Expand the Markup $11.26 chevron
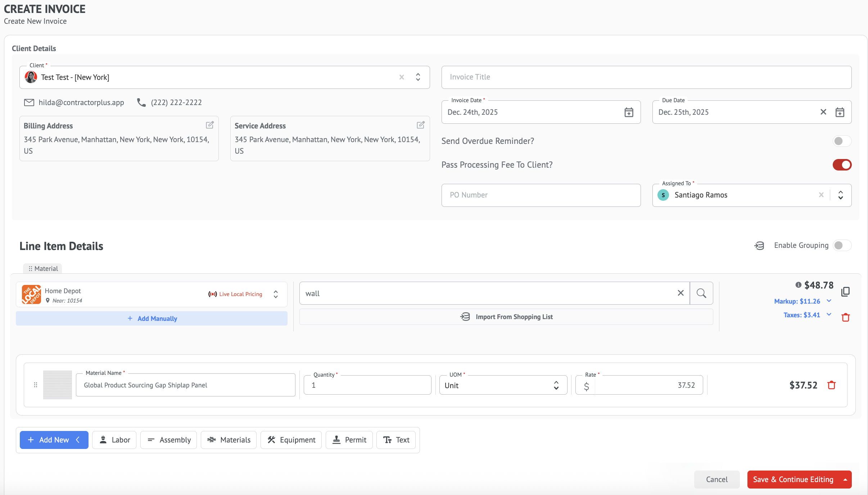This screenshot has height=495, width=868. [829, 301]
